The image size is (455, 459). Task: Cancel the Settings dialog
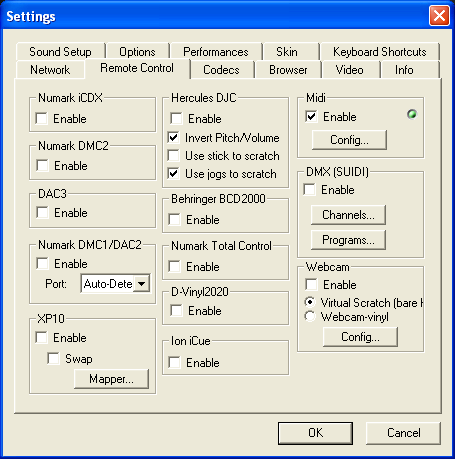[403, 433]
